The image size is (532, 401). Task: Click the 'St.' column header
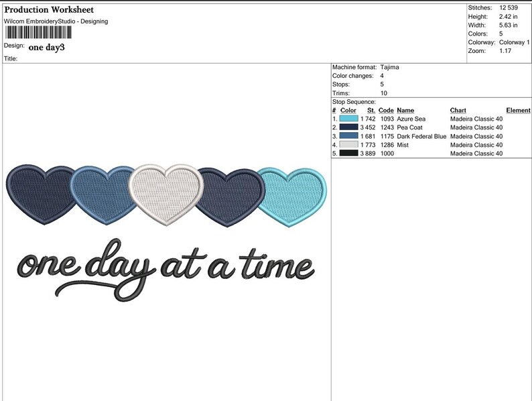click(x=371, y=110)
